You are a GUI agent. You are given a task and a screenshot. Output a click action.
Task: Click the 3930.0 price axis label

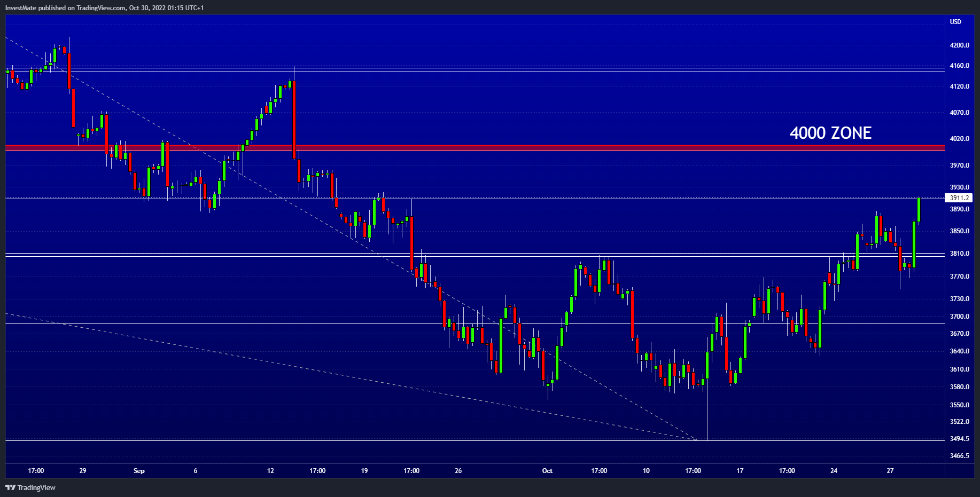(x=959, y=187)
